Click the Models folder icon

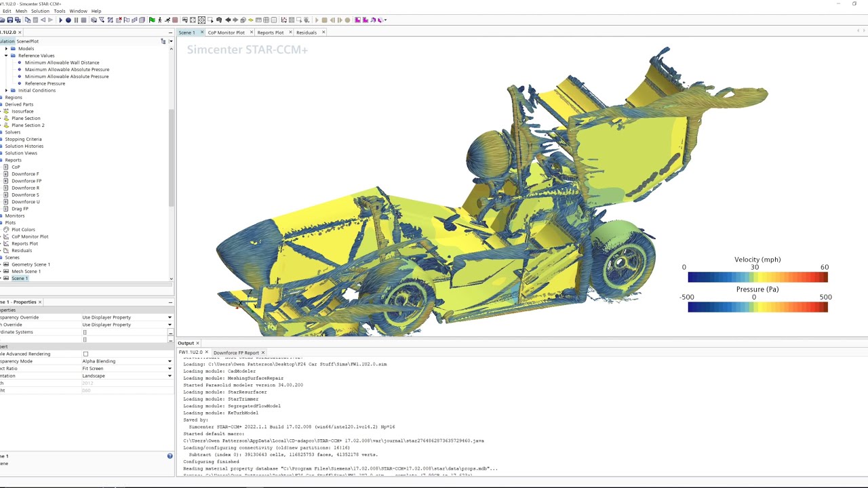click(x=13, y=49)
